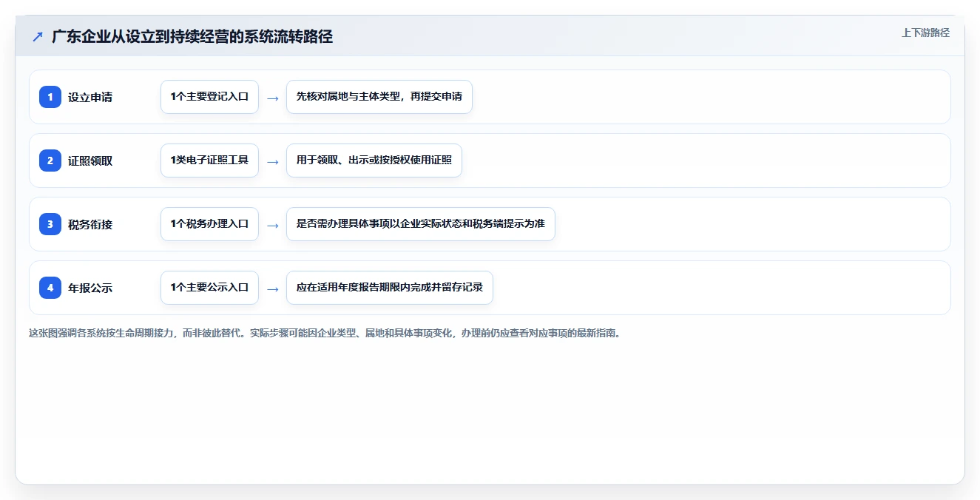Click the arrow in the 年报公示 row
The image size is (980, 500).
(273, 288)
